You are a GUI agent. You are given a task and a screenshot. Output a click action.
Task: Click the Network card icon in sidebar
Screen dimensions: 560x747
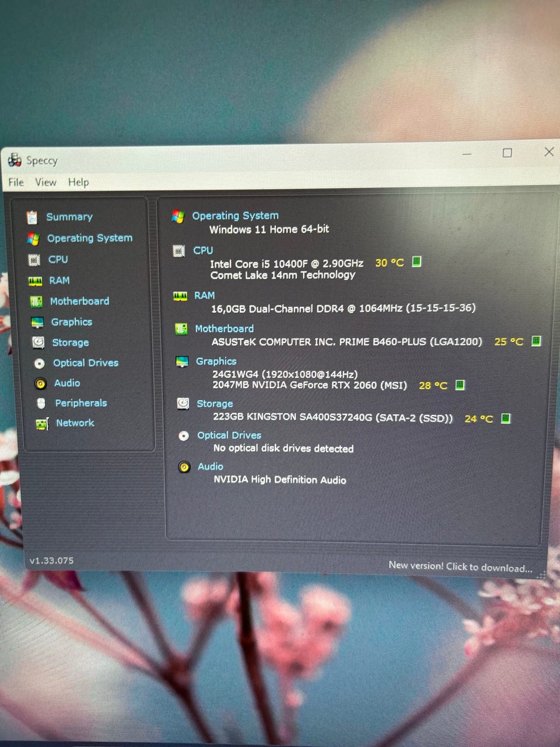tap(42, 424)
